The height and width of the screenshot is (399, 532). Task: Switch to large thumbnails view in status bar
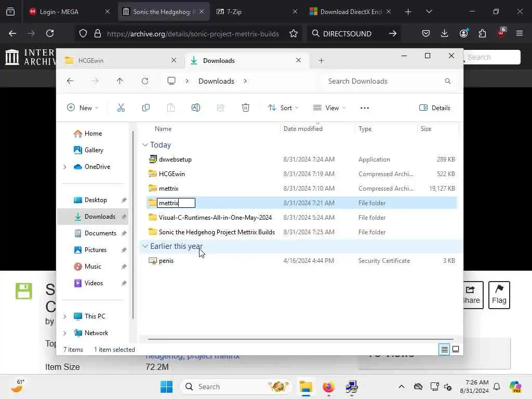pyautogui.click(x=456, y=349)
